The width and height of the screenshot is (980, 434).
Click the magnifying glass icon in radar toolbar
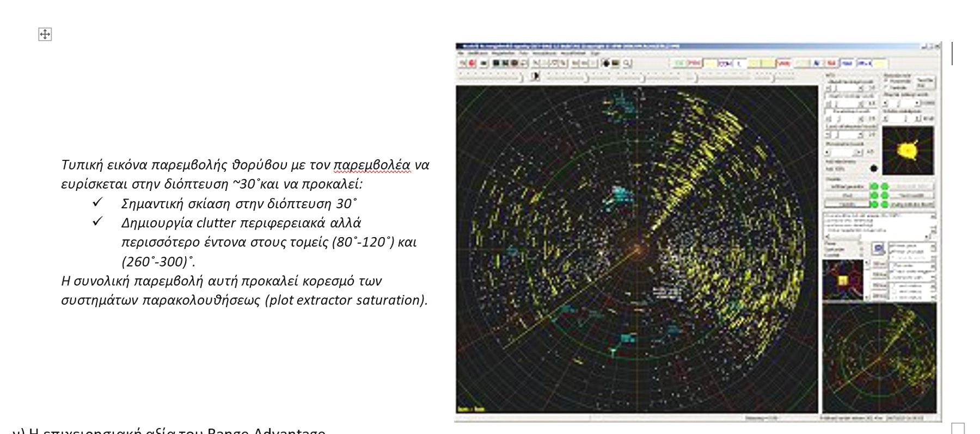pyautogui.click(x=627, y=63)
